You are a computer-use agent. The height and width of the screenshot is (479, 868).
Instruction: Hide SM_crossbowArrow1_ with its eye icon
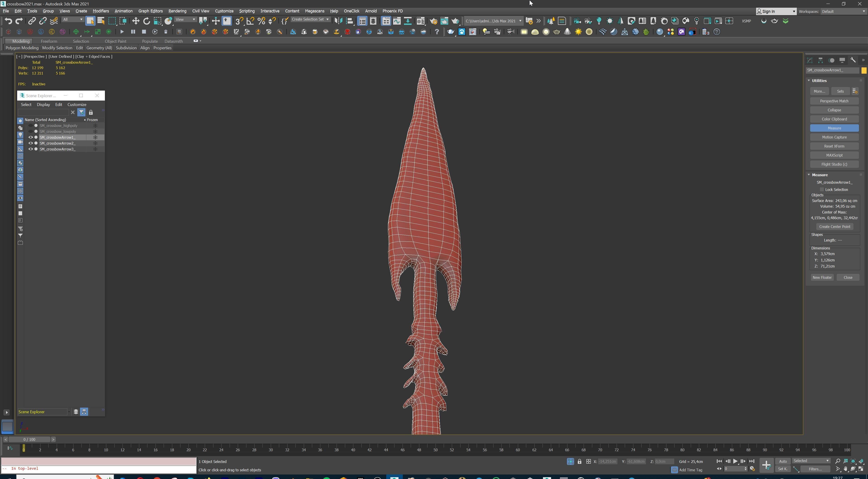[31, 137]
